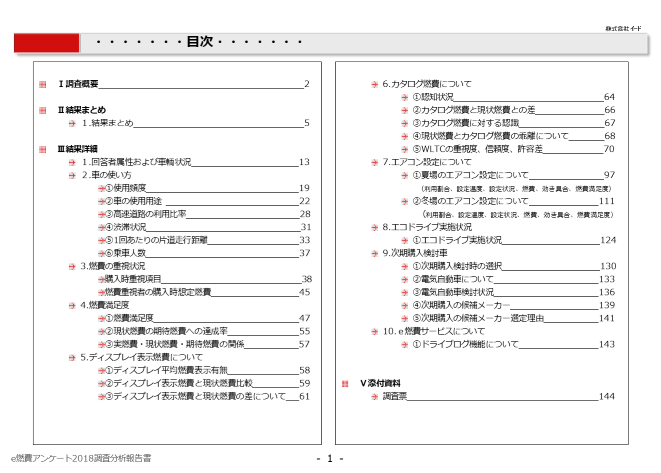Click the '⑥乗車人数' entry

point(125,253)
